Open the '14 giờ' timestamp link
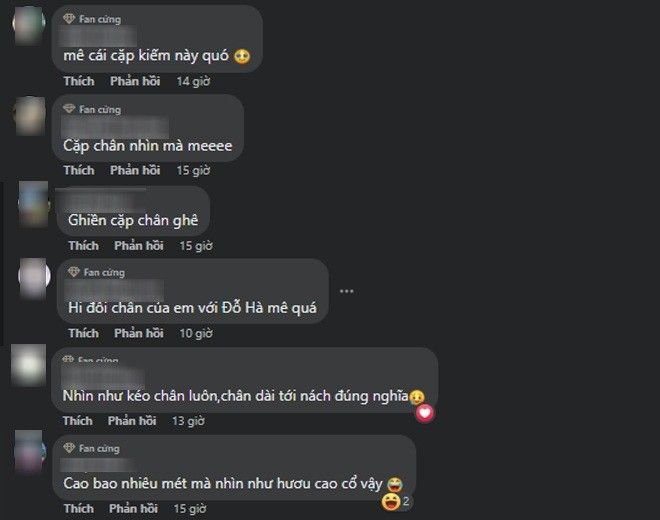The height and width of the screenshot is (520, 660). click(193, 81)
